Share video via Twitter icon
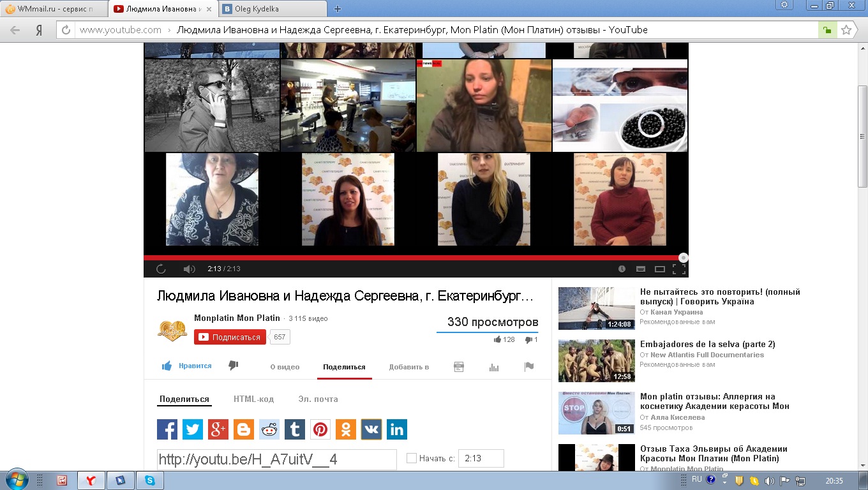Image resolution: width=868 pixels, height=490 pixels. coord(193,429)
